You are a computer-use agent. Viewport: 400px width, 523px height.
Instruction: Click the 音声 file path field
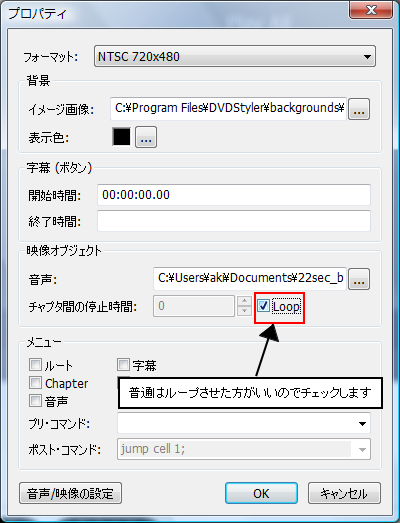[250, 279]
